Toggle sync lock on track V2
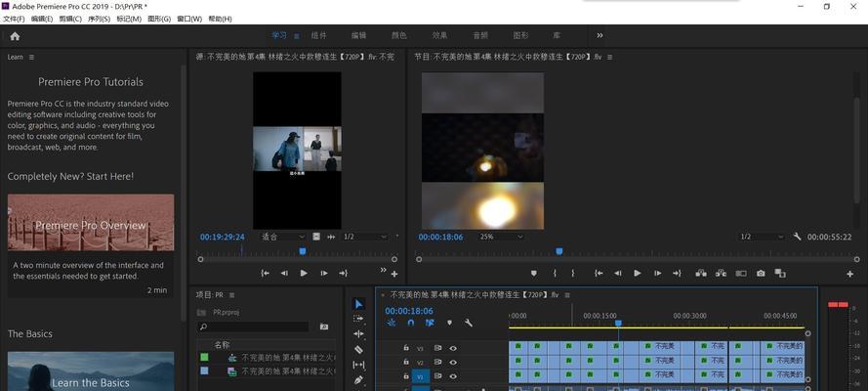This screenshot has height=391, width=868. click(x=437, y=363)
